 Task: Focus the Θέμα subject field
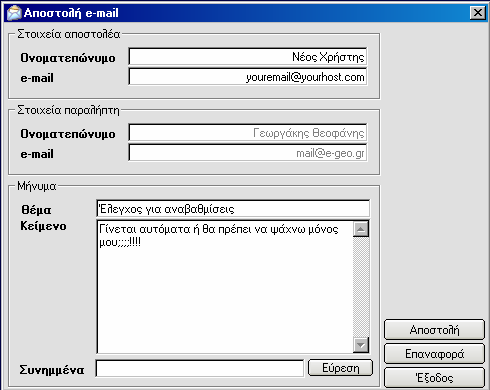coord(233,209)
